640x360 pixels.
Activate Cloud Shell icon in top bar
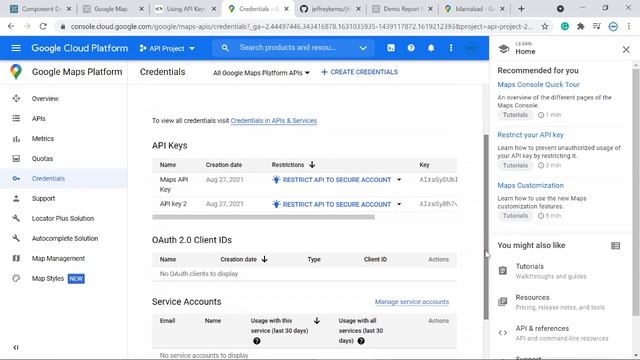click(391, 48)
